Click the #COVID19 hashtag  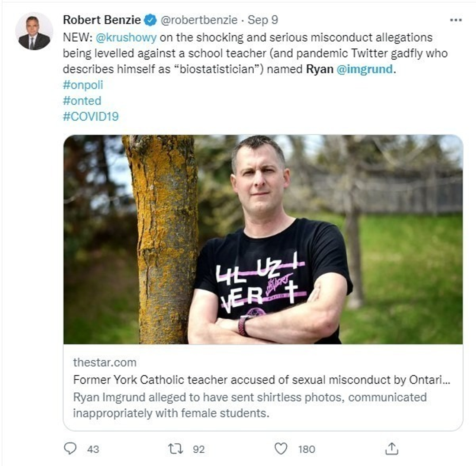pos(91,116)
